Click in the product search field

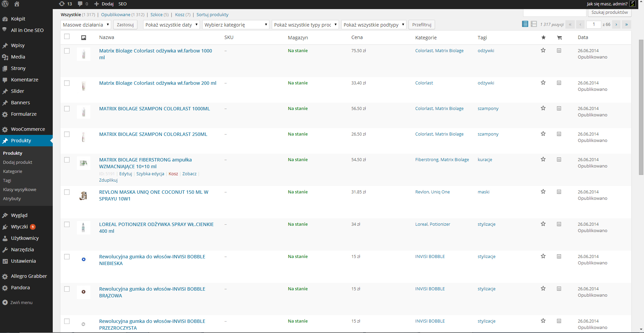click(555, 12)
